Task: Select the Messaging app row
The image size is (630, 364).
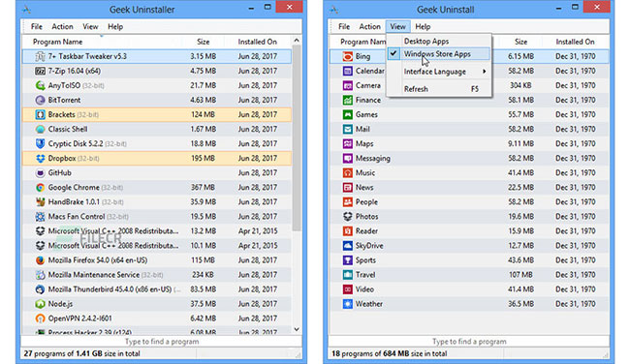Action: pos(469,159)
